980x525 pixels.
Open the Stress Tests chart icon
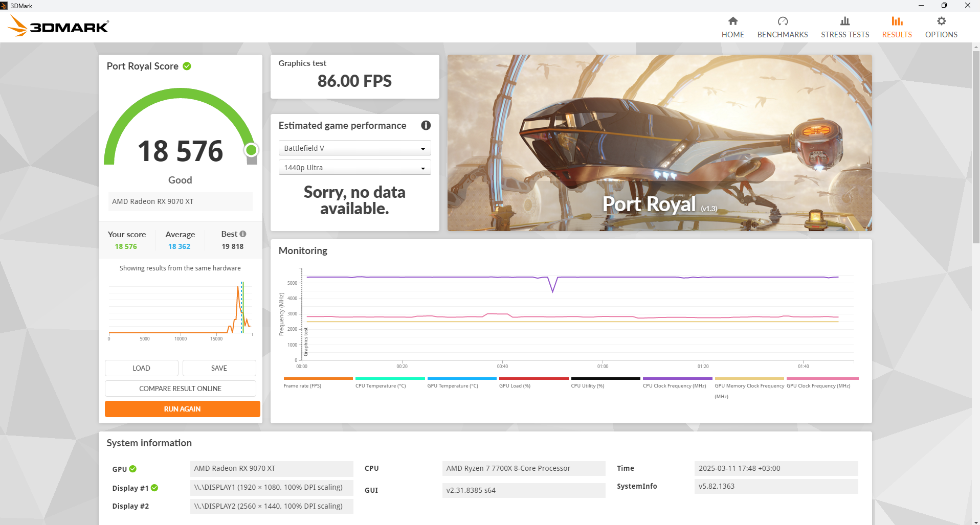coord(845,21)
